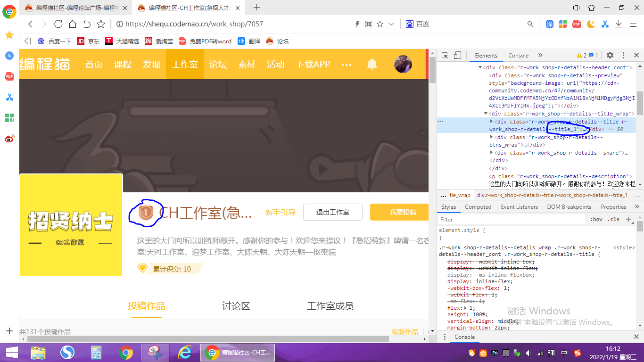This screenshot has width=644, height=362.
Task: Reload the current page
Action: [58, 24]
